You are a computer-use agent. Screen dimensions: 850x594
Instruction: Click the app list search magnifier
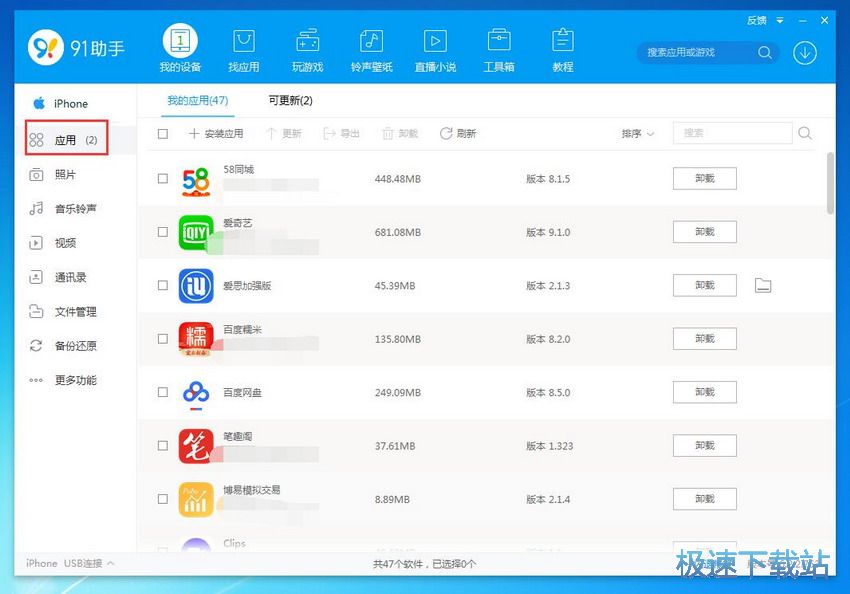[x=805, y=133]
